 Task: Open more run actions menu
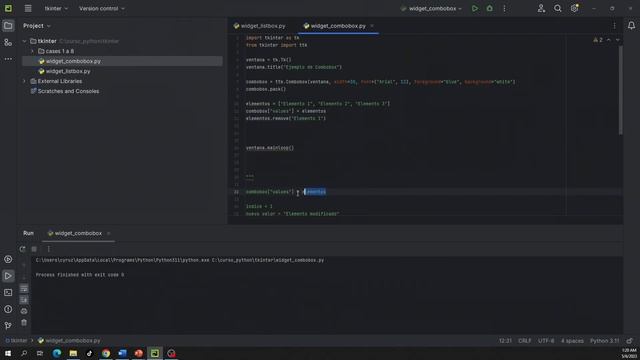pos(504,8)
